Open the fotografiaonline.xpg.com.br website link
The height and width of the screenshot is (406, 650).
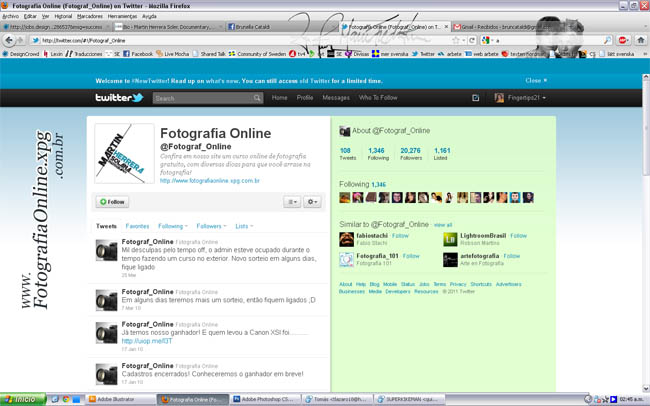pos(210,181)
